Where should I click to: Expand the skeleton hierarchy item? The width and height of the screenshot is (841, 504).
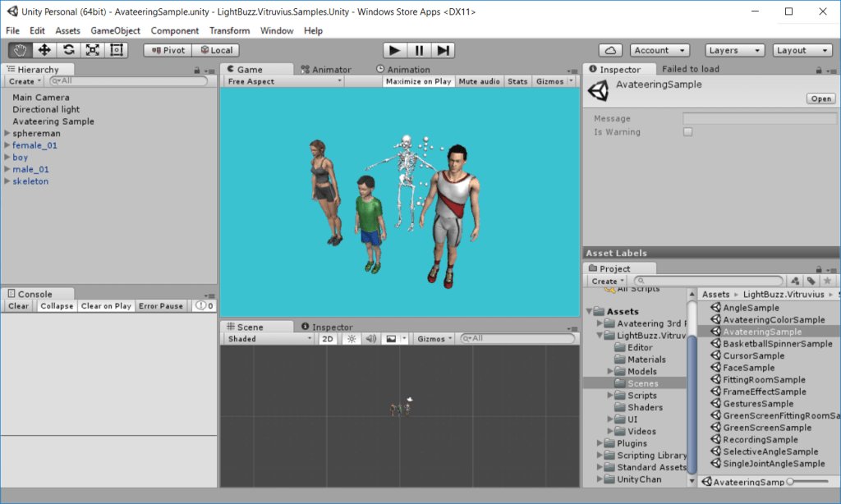pos(7,181)
